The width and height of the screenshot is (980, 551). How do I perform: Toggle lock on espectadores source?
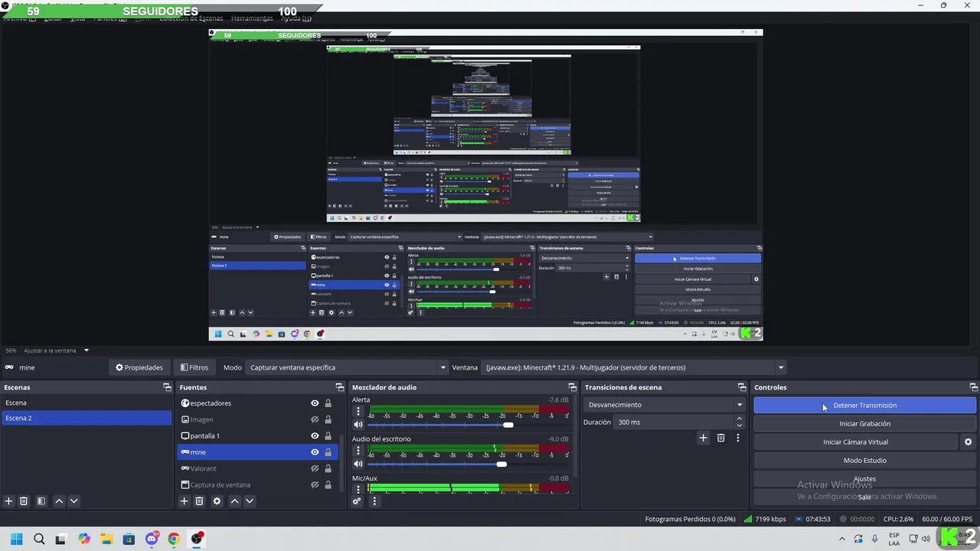click(328, 403)
